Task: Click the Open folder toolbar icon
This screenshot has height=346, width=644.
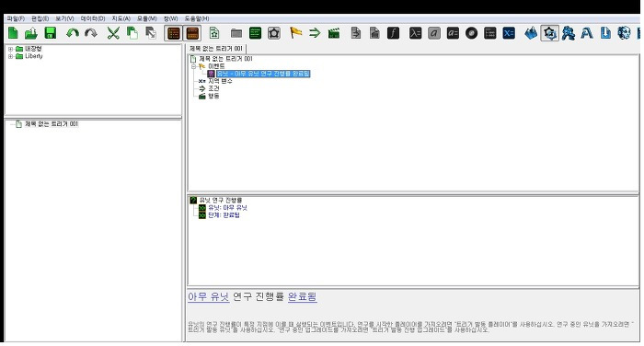Action: (x=31, y=33)
